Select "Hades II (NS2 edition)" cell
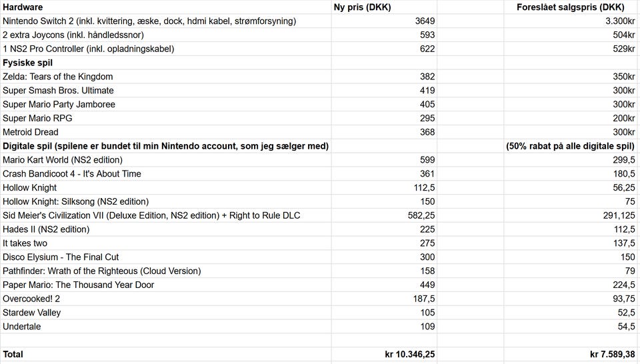This screenshot has width=640, height=364. [x=166, y=229]
